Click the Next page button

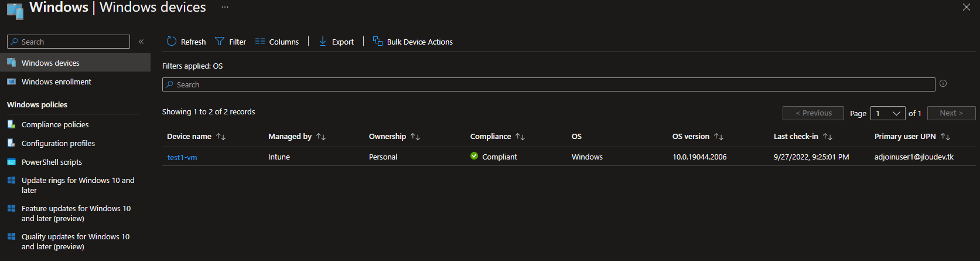pyautogui.click(x=951, y=113)
